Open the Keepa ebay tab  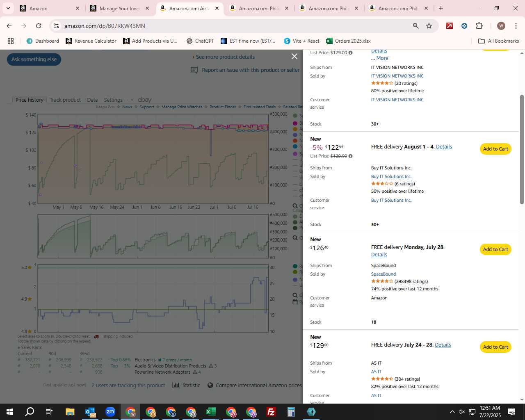click(144, 100)
